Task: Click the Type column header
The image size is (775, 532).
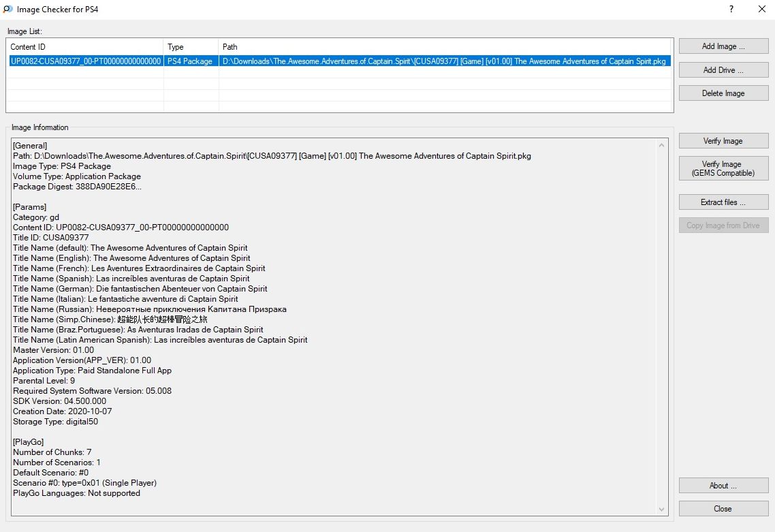Action: point(191,47)
